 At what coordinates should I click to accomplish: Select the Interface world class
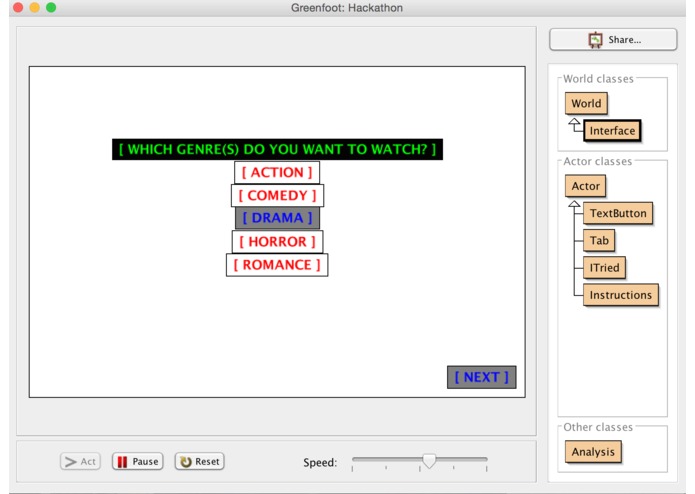612,131
